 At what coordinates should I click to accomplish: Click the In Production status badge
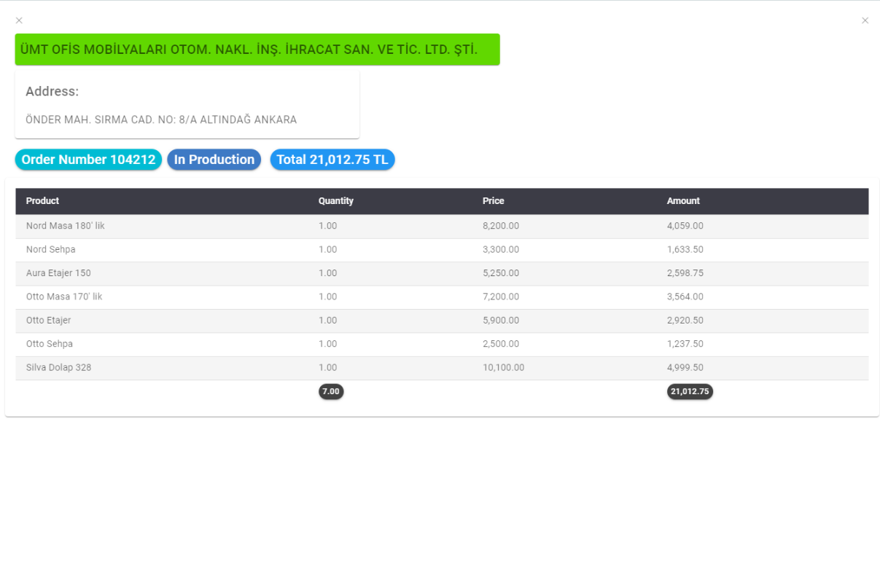pyautogui.click(x=214, y=160)
